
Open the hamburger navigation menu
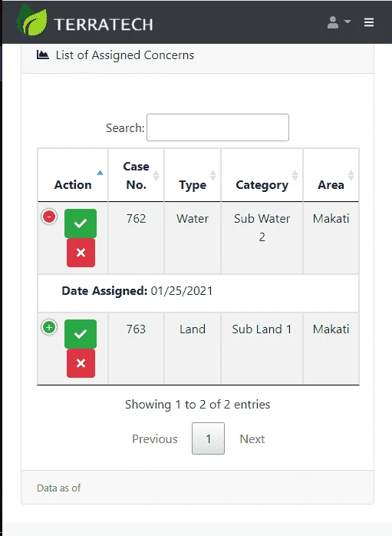[369, 22]
